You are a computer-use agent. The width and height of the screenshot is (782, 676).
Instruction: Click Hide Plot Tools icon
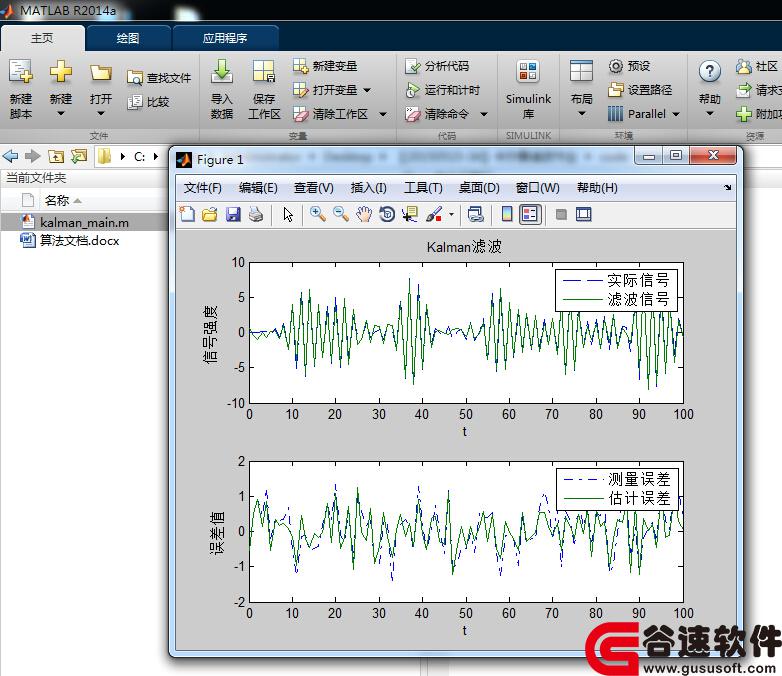tap(561, 215)
